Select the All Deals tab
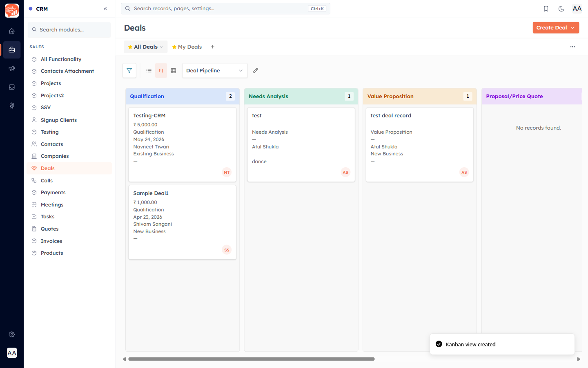 tap(145, 47)
